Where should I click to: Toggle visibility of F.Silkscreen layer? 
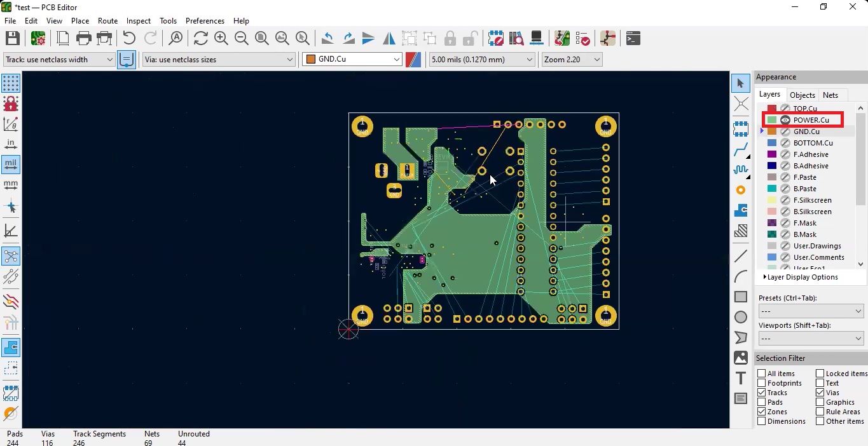(785, 200)
